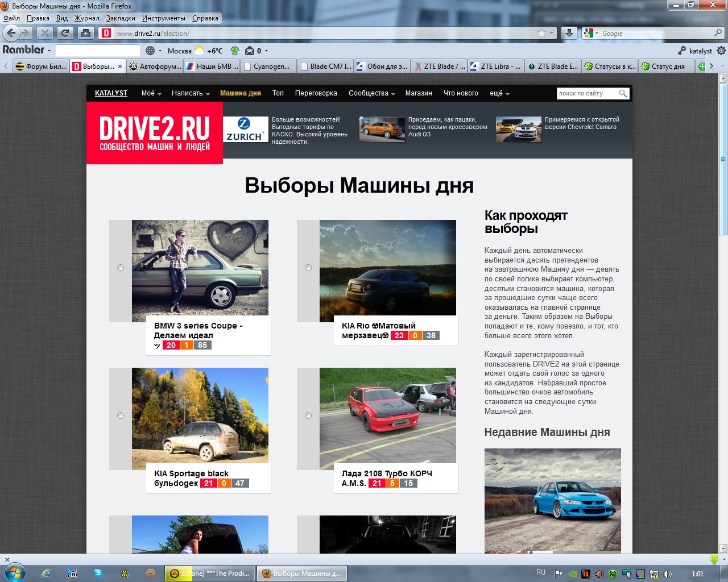
Task: Select radio button for BMW 3 series Coupe
Action: tap(121, 268)
